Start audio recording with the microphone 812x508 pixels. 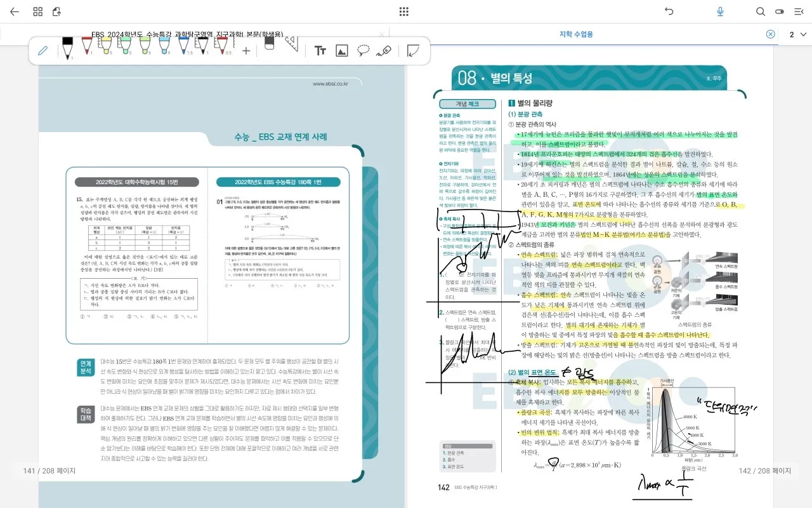[721, 11]
